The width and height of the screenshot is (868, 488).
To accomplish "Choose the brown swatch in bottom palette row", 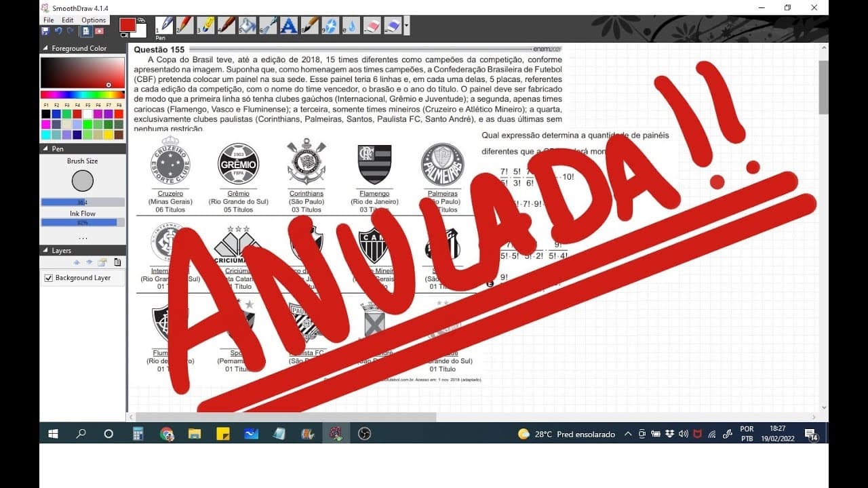I will click(119, 135).
